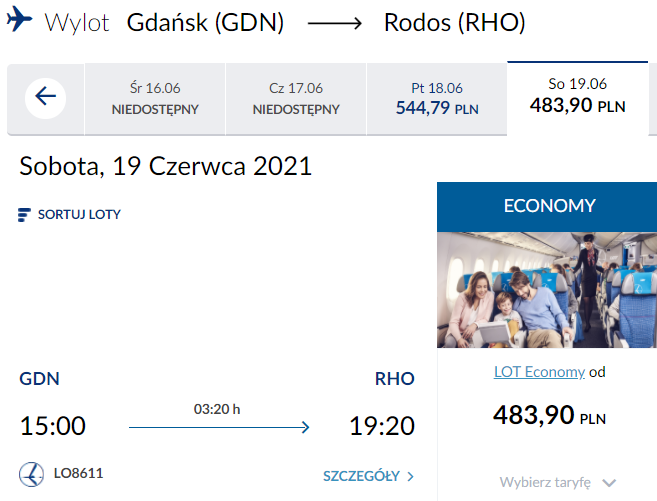The height and width of the screenshot is (501, 657).
Task: Click the airplane departure icon
Action: [19, 22]
